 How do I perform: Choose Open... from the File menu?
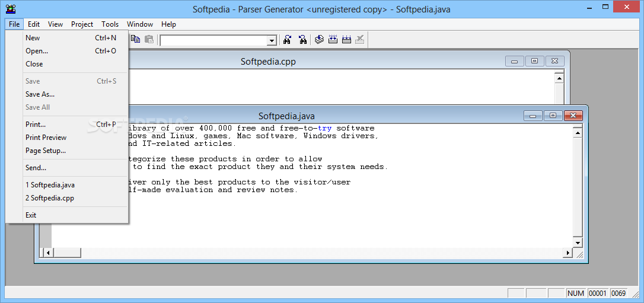[x=67, y=51]
